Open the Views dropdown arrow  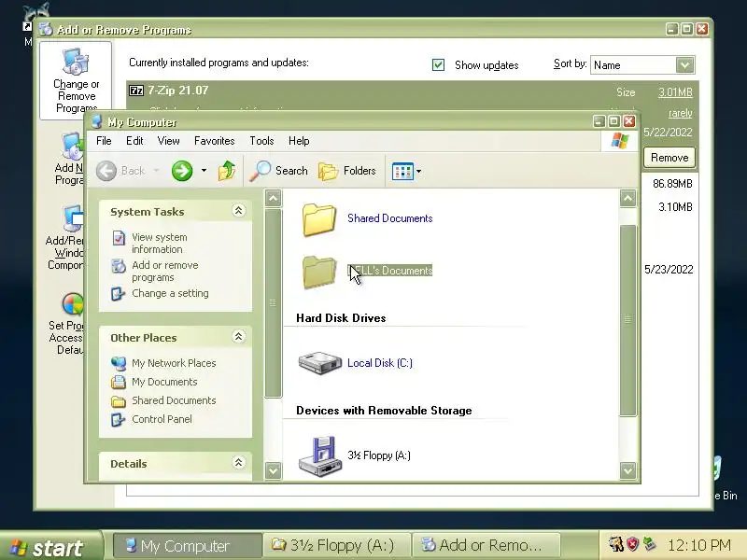[x=418, y=171]
